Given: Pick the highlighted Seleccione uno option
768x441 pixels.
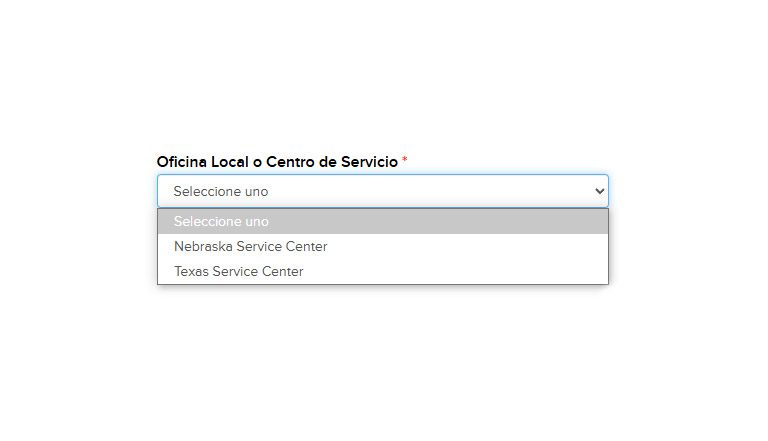Looking at the screenshot, I should [x=383, y=221].
